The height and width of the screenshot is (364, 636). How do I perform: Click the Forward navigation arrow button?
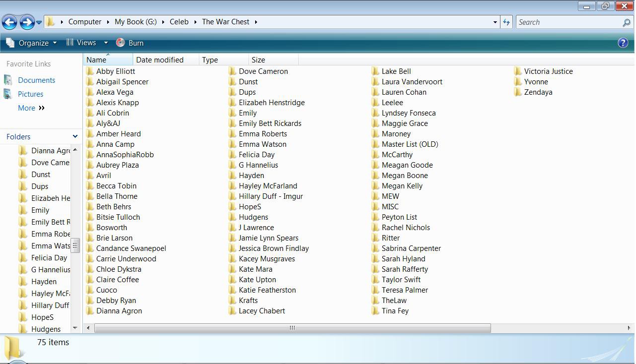(27, 22)
